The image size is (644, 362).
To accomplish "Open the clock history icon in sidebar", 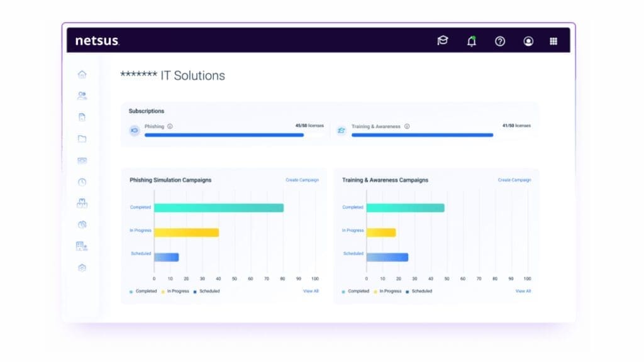I will point(82,182).
